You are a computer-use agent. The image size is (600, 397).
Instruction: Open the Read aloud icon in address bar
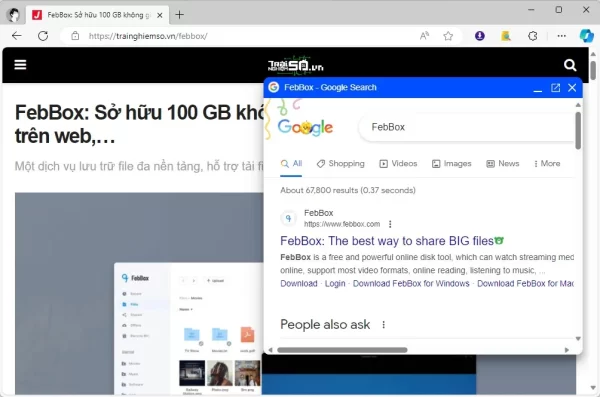coord(424,36)
